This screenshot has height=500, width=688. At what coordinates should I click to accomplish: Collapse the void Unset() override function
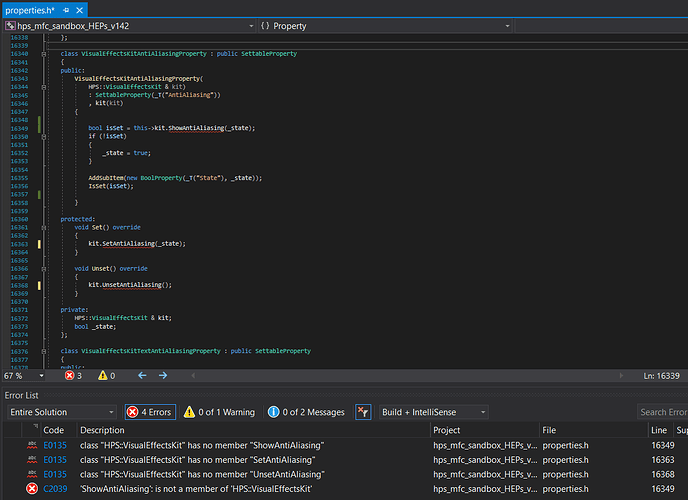[43, 268]
